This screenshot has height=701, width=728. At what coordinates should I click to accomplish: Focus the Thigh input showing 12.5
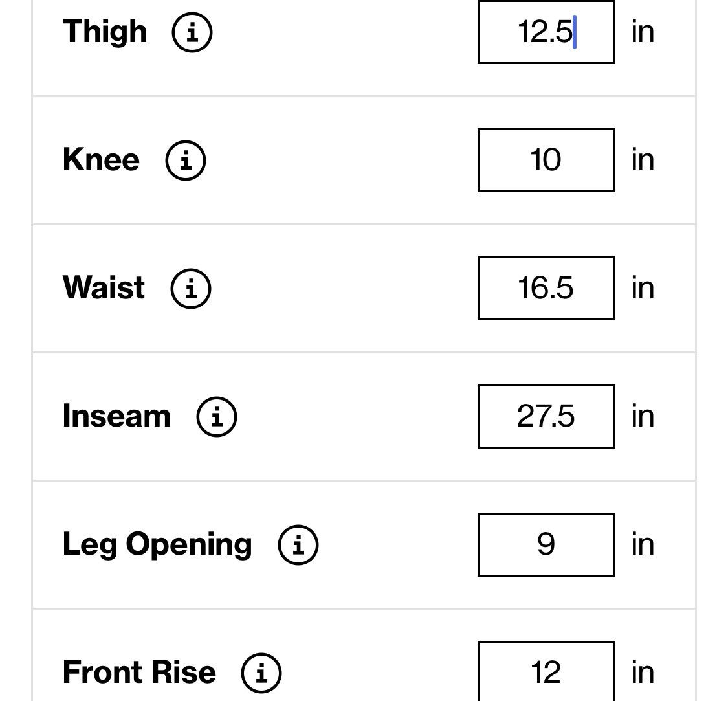pos(546,32)
